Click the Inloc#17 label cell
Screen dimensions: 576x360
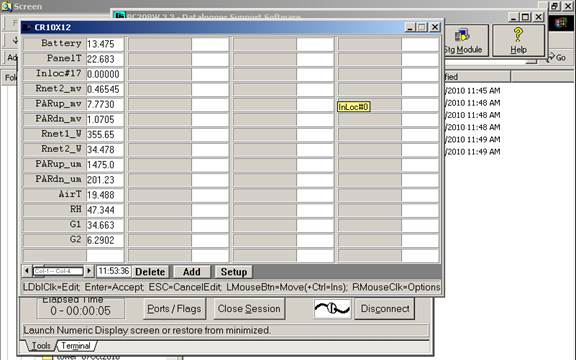point(55,74)
